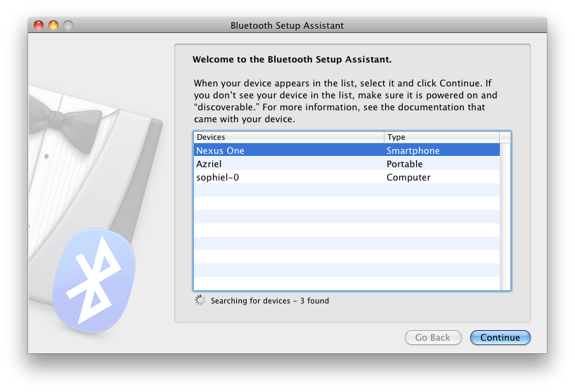Click the Portable type cell
Image resolution: width=575 pixels, height=392 pixels.
click(405, 164)
